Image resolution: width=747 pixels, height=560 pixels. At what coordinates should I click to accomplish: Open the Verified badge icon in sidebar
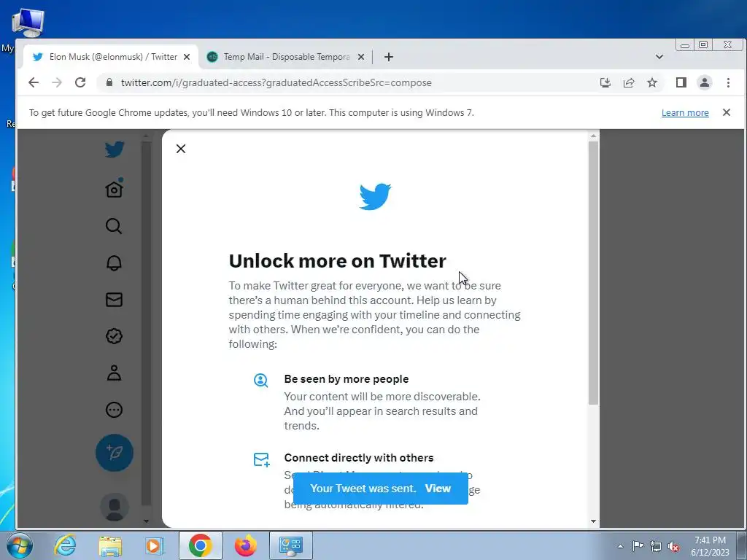coord(114,336)
